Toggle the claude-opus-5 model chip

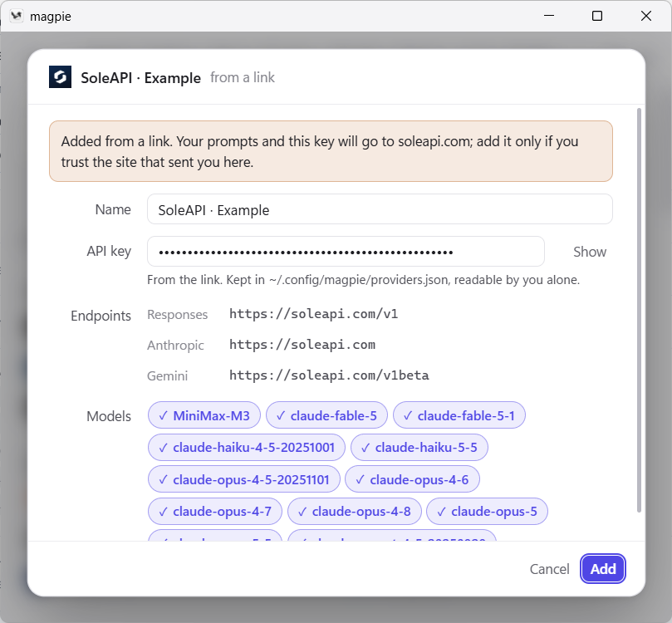(488, 511)
